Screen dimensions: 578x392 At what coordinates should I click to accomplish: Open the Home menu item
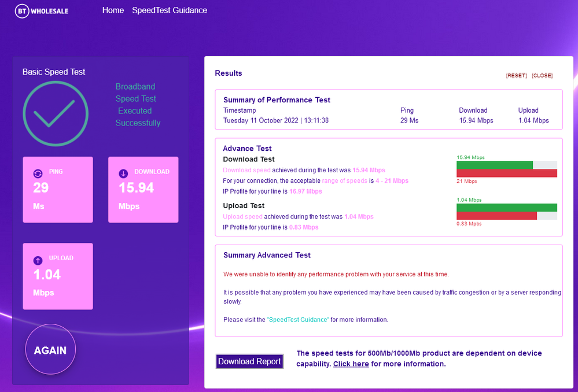pos(113,10)
